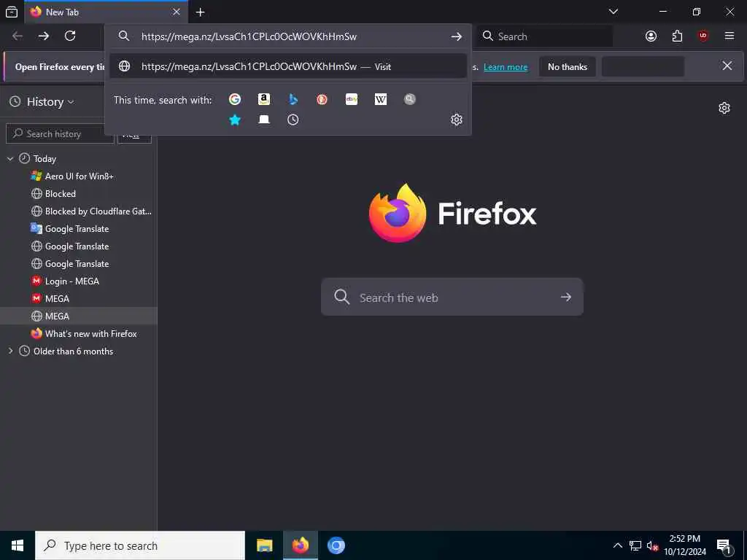
Task: Expand the Older than 6 months group
Action: [10, 351]
